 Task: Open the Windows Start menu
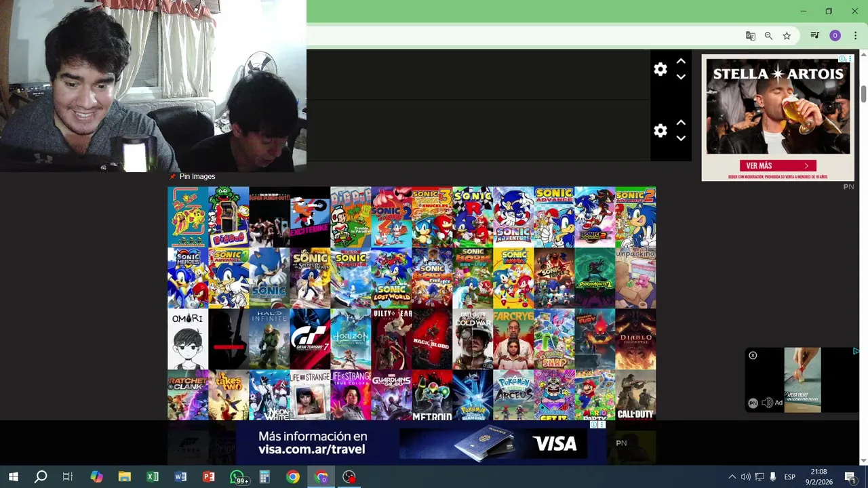[x=13, y=477]
